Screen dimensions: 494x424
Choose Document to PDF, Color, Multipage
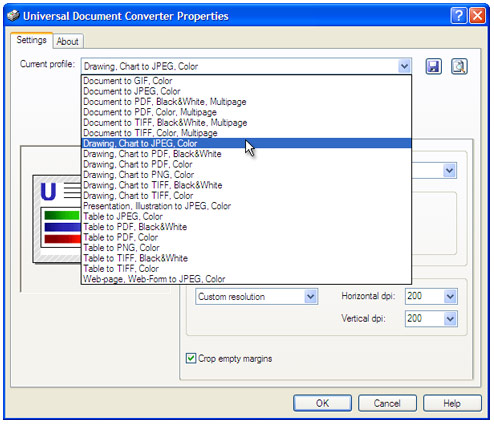[x=246, y=112]
